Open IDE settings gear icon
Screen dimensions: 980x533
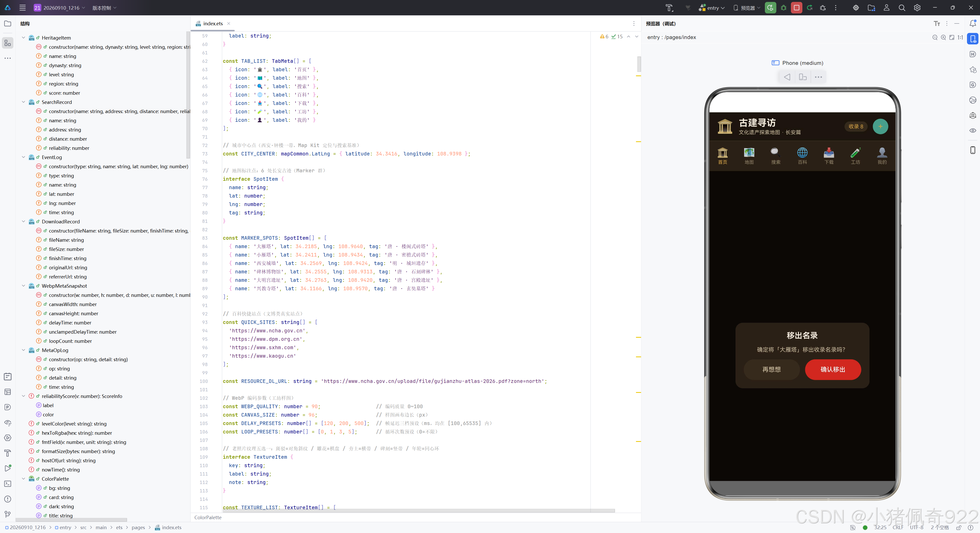pos(917,8)
